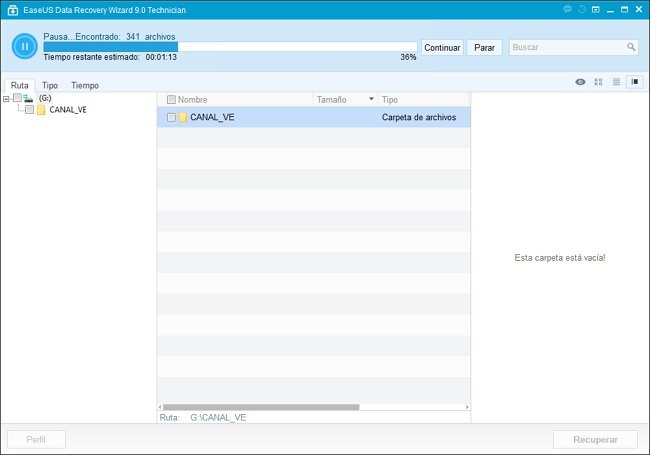Select the CANAL_VE name in file list
This screenshot has width=650, height=455.
(212, 117)
